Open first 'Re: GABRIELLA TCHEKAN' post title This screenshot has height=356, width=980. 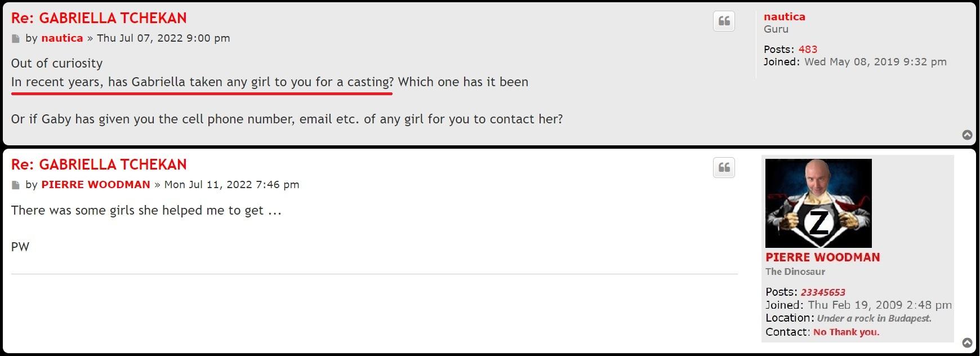99,18
